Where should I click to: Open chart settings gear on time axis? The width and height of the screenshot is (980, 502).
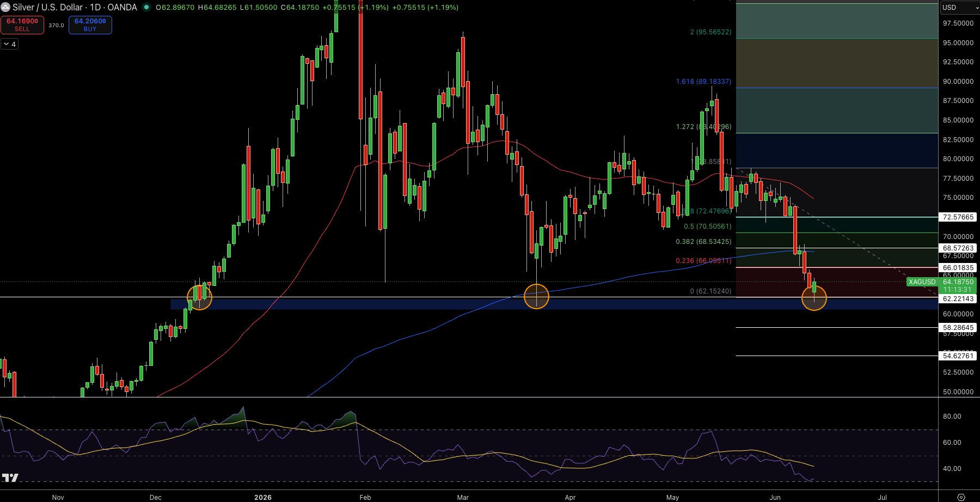(961, 497)
